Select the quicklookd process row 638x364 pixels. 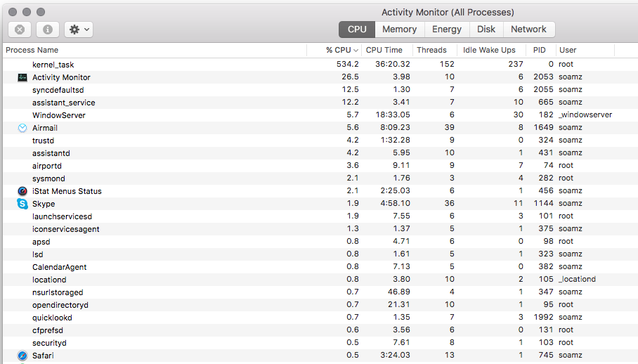coord(320,317)
